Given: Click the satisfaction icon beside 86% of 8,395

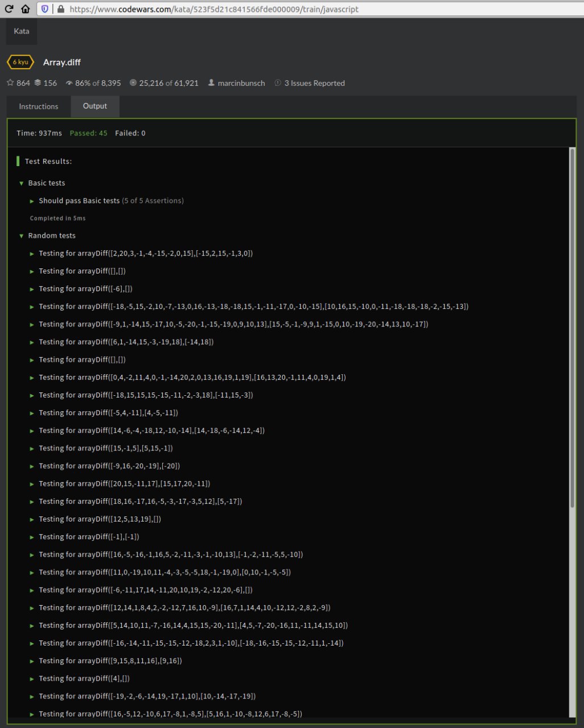Looking at the screenshot, I should coord(69,82).
